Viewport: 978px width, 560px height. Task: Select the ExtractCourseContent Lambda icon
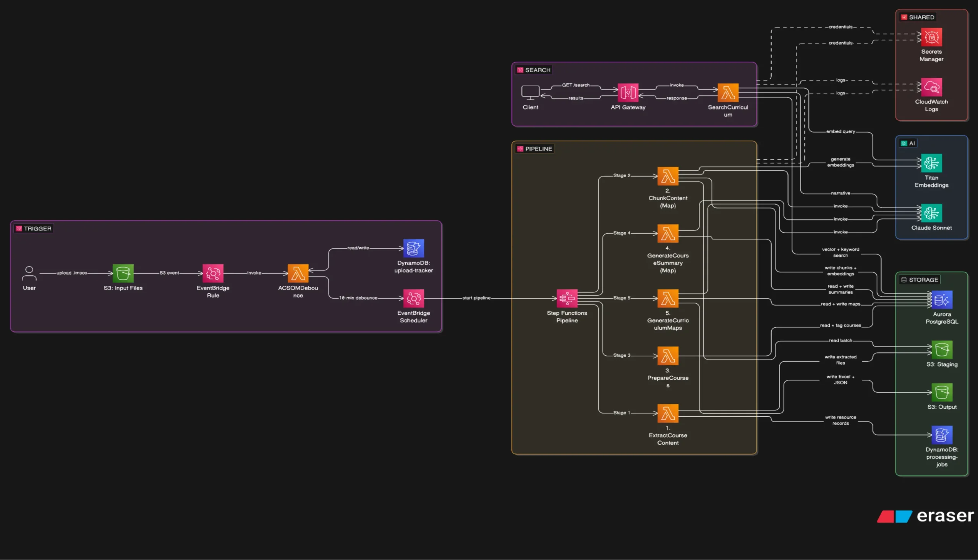(668, 413)
